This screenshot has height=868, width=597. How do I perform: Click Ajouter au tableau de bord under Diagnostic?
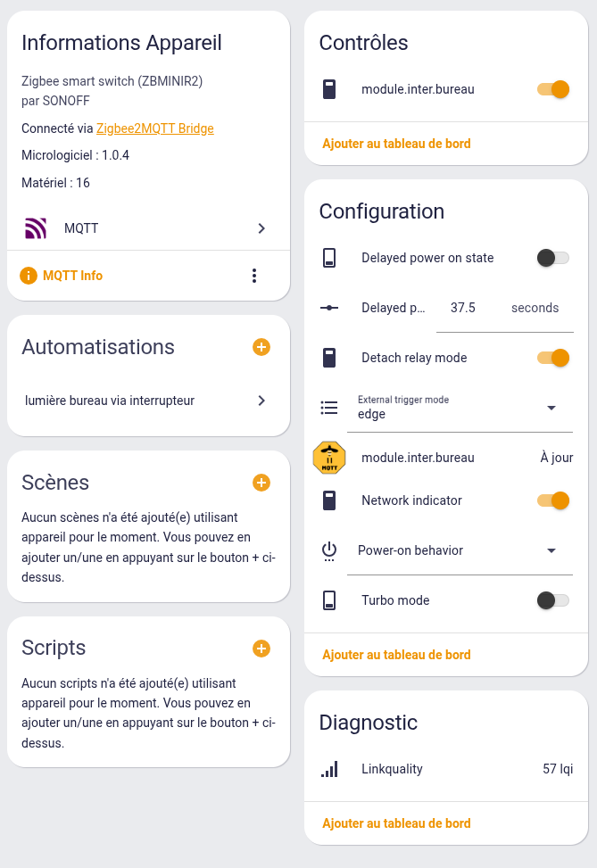click(396, 823)
